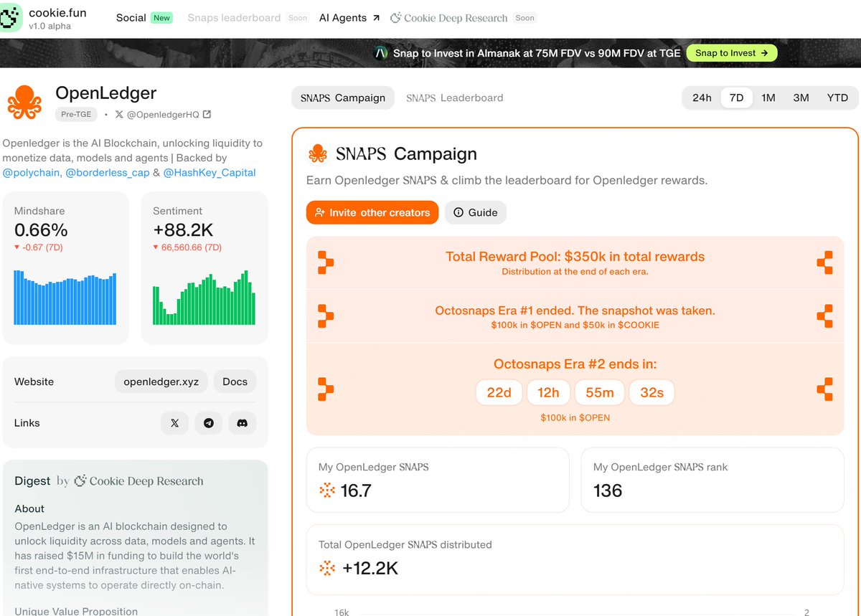
Task: Open AI Agents external link
Action: [x=349, y=18]
